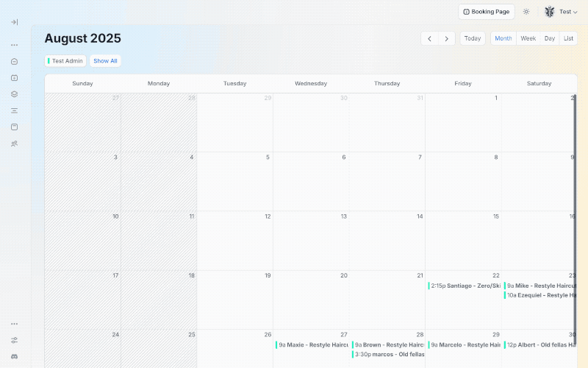
Task: Click the Sunday column header
Action: coord(82,83)
